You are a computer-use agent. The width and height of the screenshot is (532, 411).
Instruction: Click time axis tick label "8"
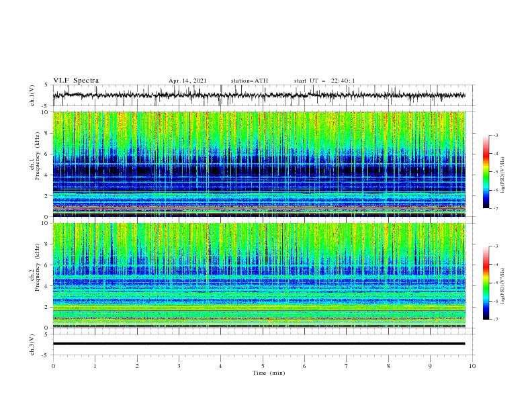[388, 366]
